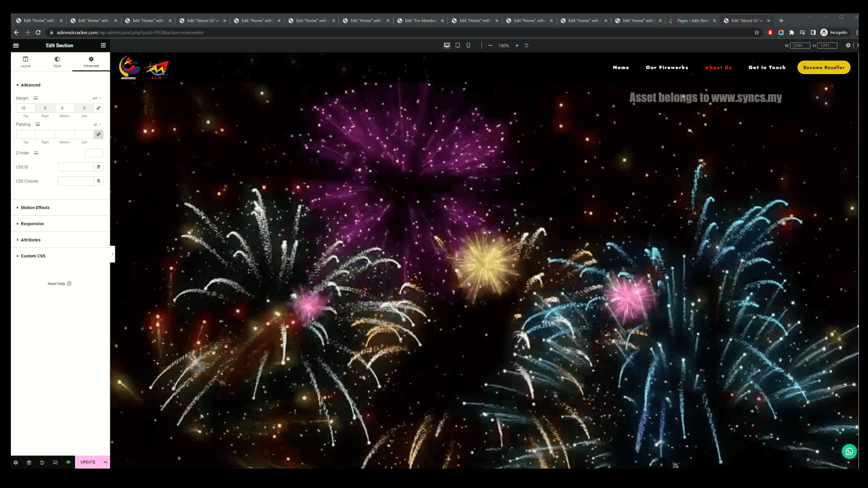Viewport: 868px width, 488px height.
Task: Open the About Us nav link
Action: coord(718,67)
